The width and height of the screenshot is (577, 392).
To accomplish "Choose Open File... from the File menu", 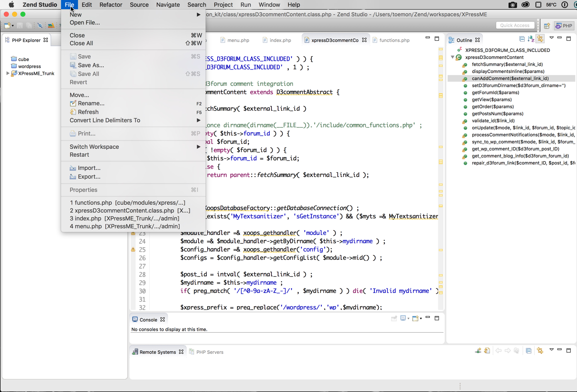I will point(133,22).
